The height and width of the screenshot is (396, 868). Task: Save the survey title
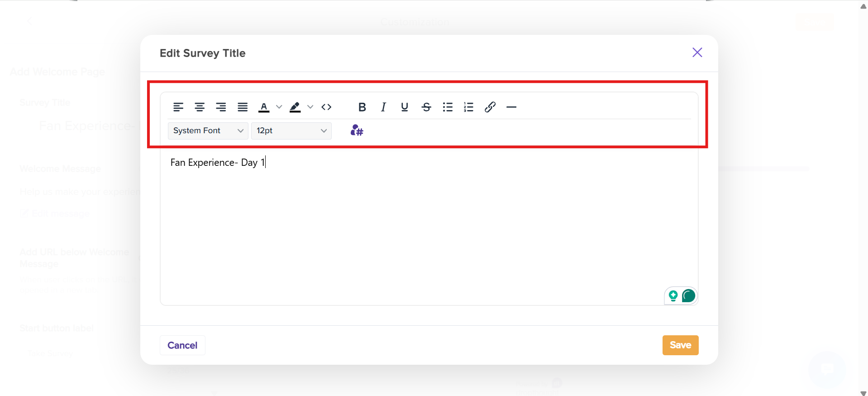pyautogui.click(x=680, y=345)
